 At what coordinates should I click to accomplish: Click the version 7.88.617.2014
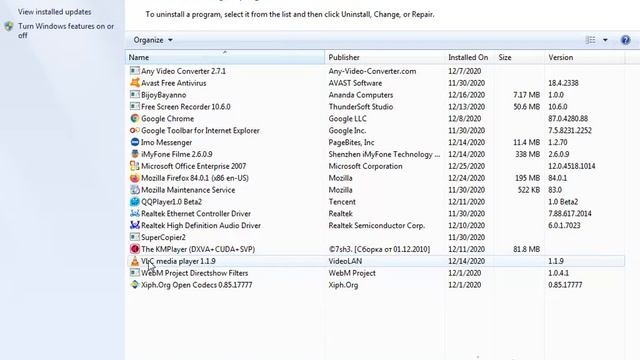tap(569, 214)
